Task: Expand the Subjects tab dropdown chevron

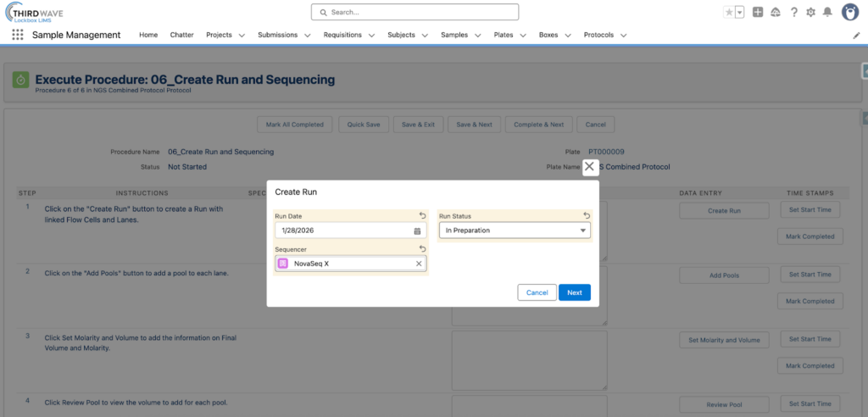Action: (425, 35)
